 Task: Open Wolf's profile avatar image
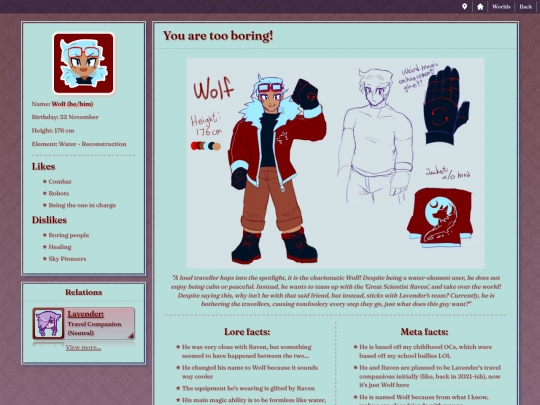83,63
